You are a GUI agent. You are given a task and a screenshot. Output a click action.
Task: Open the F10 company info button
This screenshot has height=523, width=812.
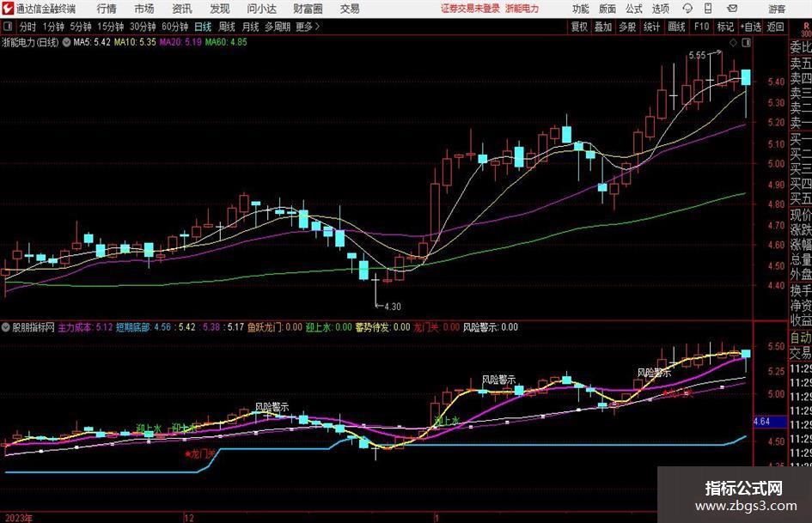[x=702, y=27]
